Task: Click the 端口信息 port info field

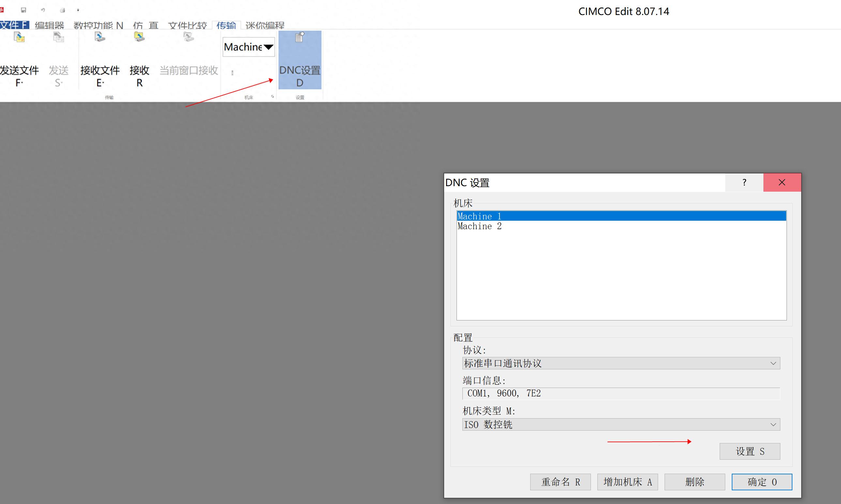Action: point(621,393)
